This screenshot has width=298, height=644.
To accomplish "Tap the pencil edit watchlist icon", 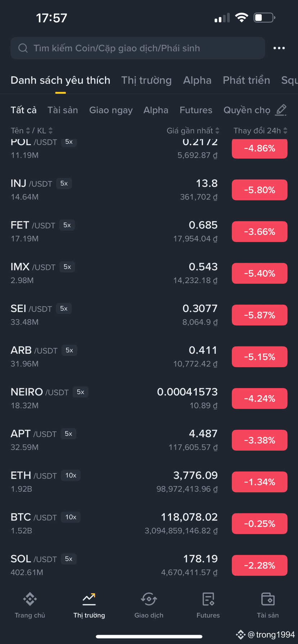I will tap(281, 110).
